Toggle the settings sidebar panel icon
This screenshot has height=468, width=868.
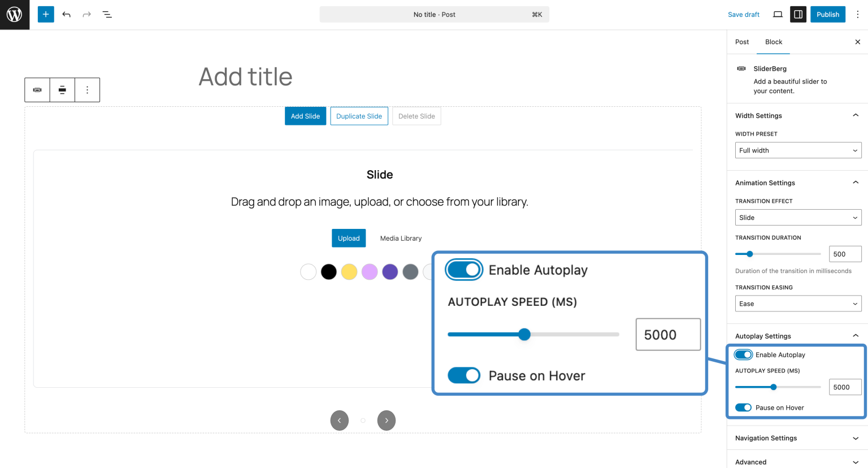pyautogui.click(x=798, y=14)
